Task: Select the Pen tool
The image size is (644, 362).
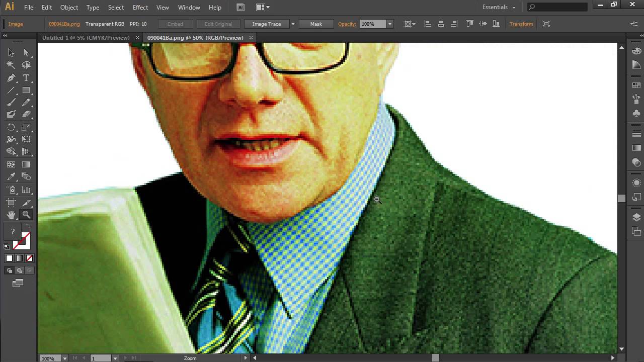Action: point(10,77)
